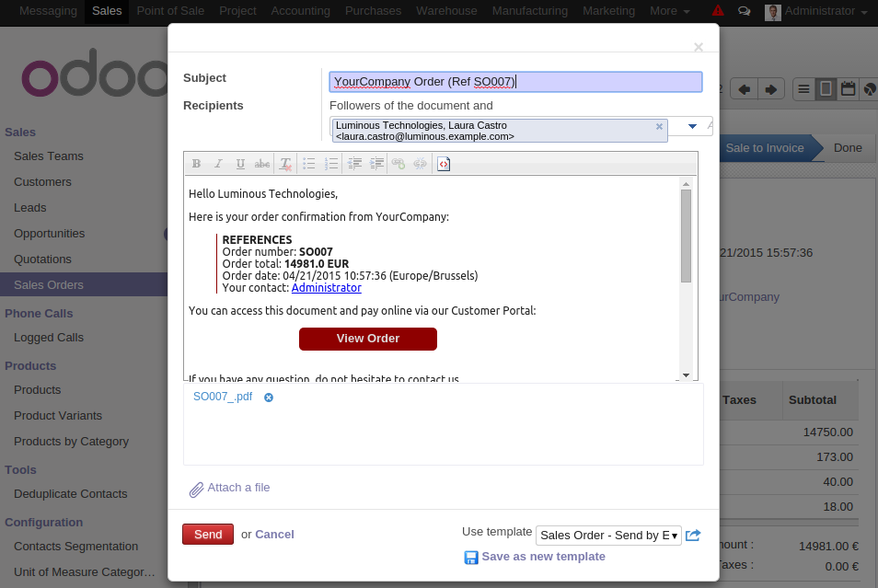Click the View Order button in the email
878x588 pixels.
tap(368, 339)
